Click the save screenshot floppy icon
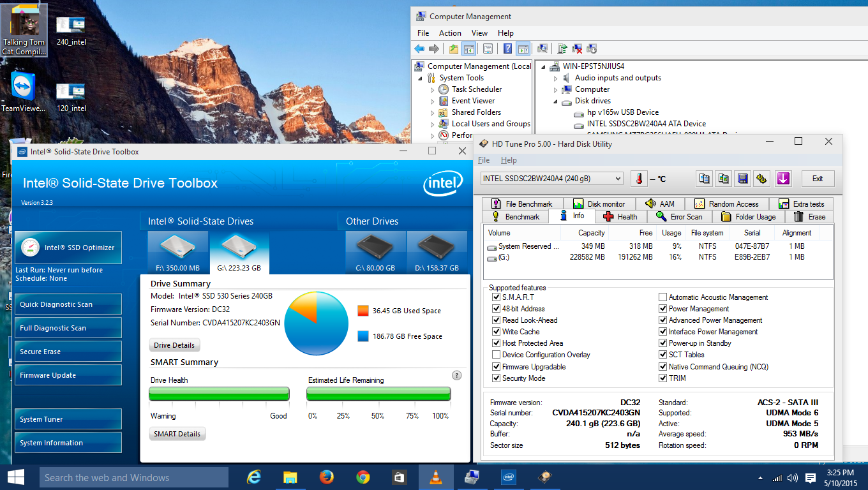The height and width of the screenshot is (490, 868). tap(742, 179)
